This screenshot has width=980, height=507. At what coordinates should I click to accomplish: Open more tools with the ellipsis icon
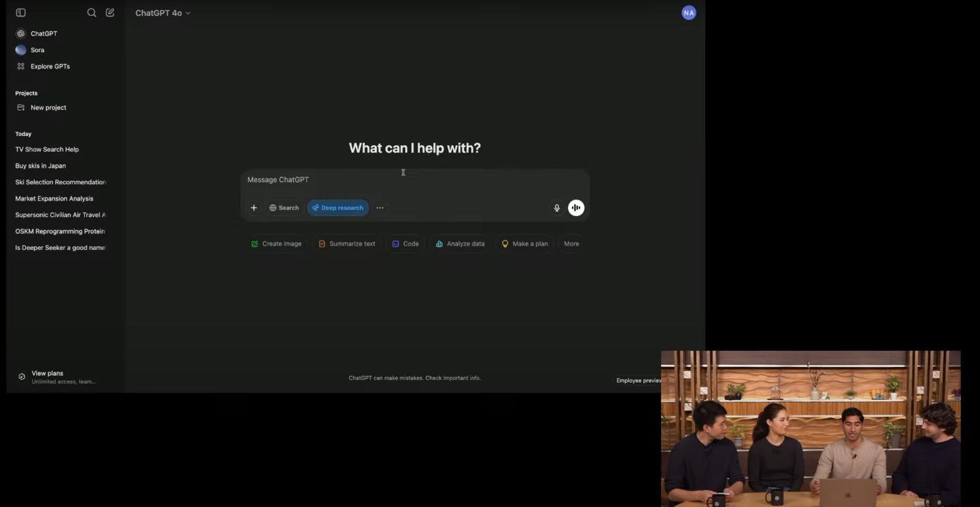point(380,208)
